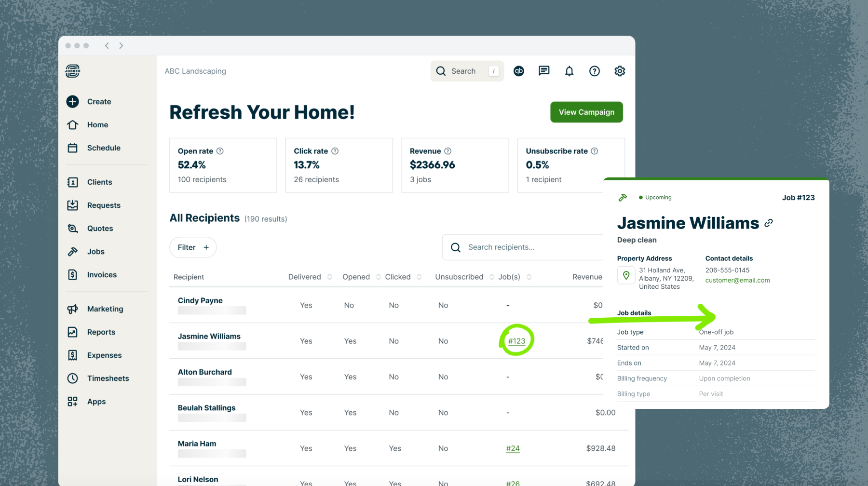The height and width of the screenshot is (486, 868).
Task: Open Jobs using the wrench icon
Action: point(72,251)
